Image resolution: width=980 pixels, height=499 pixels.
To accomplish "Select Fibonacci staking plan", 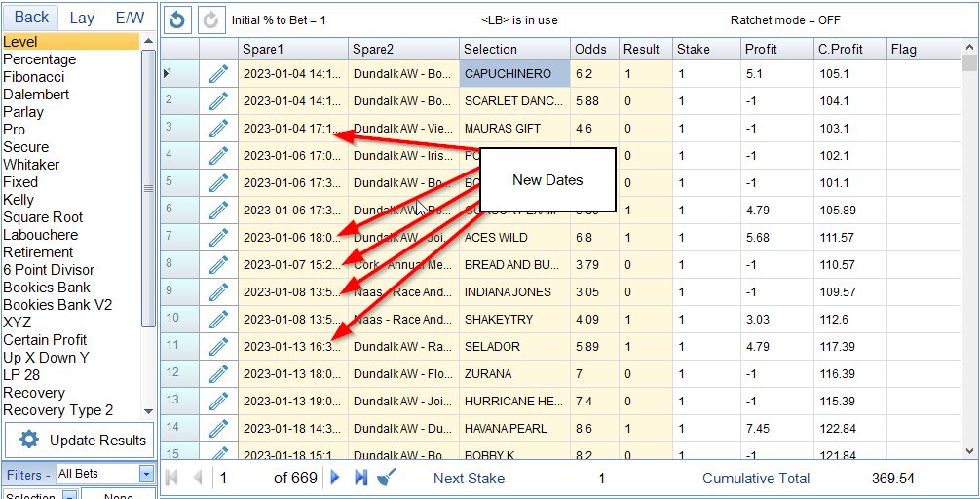I will click(x=35, y=77).
